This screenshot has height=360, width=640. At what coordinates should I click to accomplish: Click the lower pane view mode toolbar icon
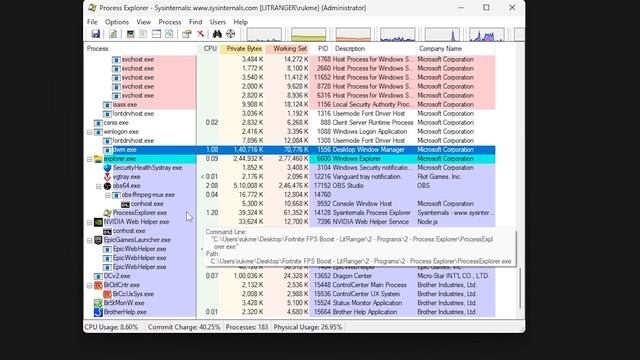coord(169,34)
